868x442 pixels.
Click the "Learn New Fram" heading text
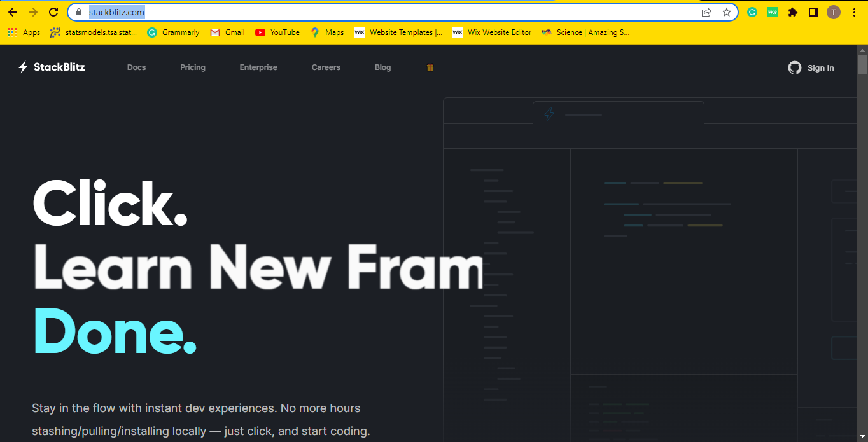[258, 266]
